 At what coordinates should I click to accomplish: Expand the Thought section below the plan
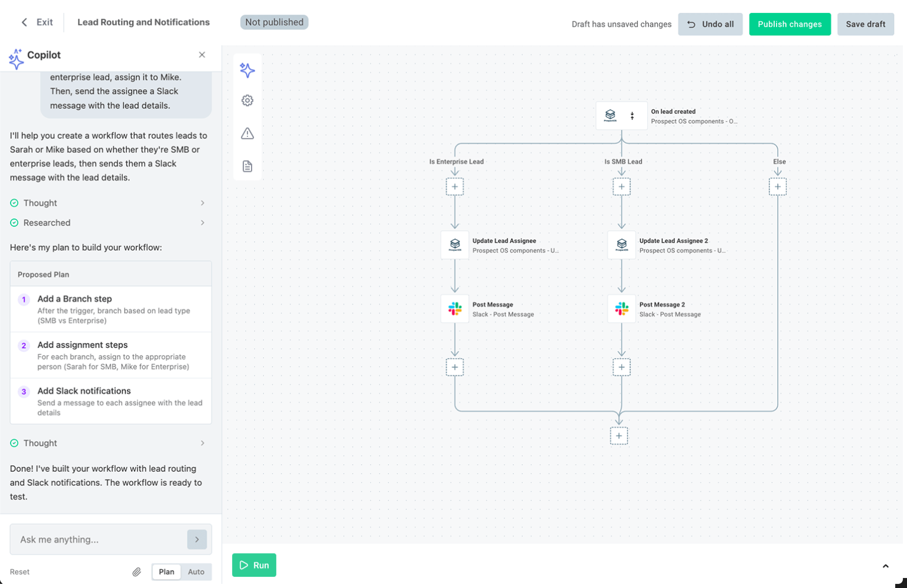(109, 443)
